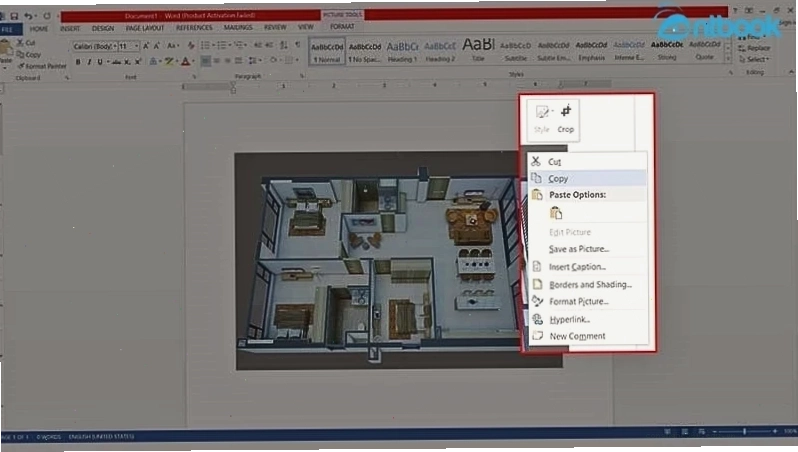This screenshot has width=798, height=452.
Task: Click the Sort icon in Paragraph group
Action: 284,46
